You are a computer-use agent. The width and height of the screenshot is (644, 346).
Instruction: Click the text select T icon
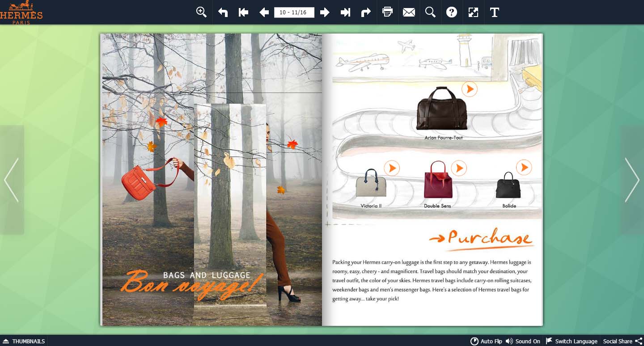click(x=494, y=12)
